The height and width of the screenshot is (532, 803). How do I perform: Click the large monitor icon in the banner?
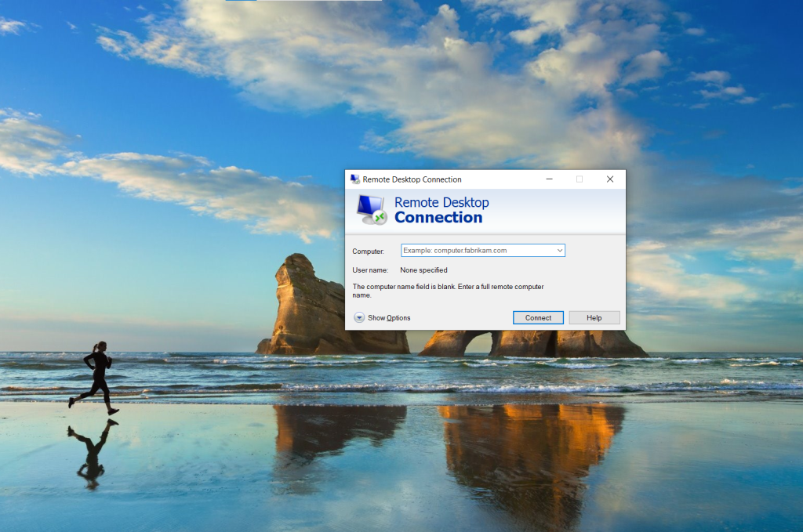tap(371, 209)
